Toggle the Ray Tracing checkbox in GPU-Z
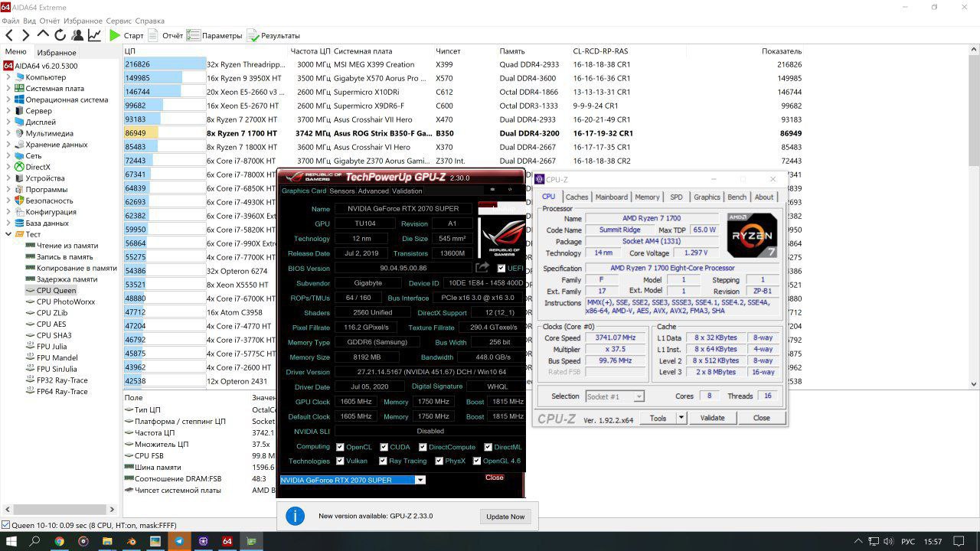Image resolution: width=980 pixels, height=551 pixels. (x=383, y=461)
